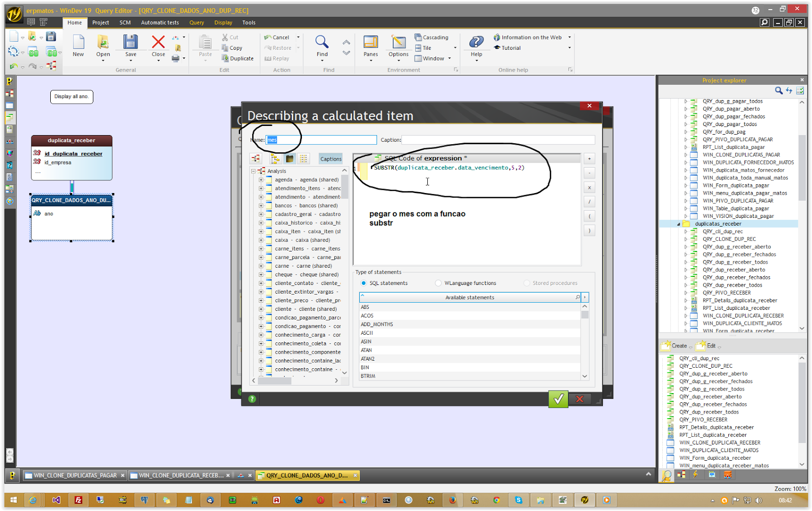812x511 pixels.
Task: Expand the cheque node in Analysis tree
Action: (x=261, y=275)
